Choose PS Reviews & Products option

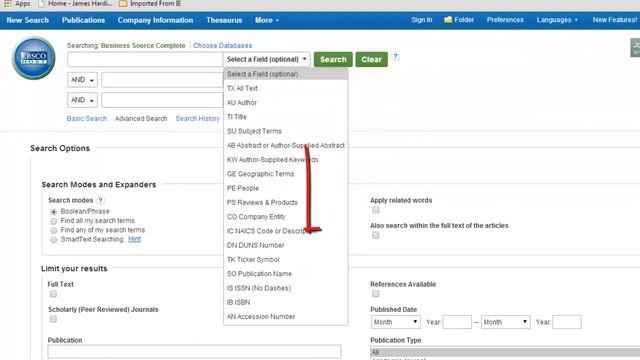[x=286, y=202]
